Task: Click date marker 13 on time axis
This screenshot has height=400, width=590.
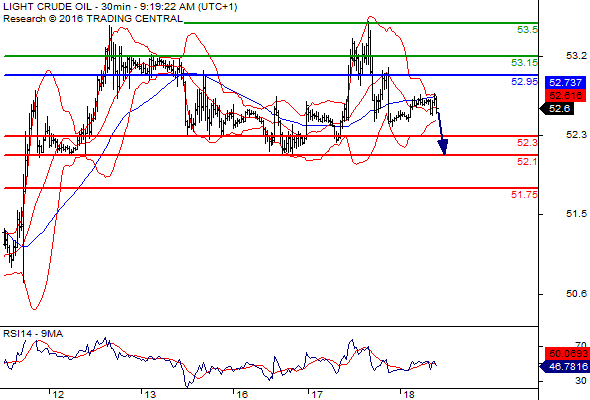Action: point(150,394)
